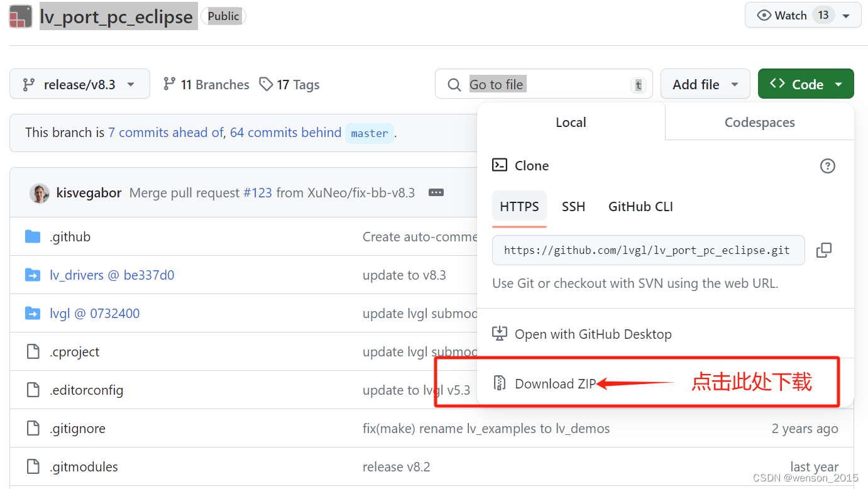
Task: Expand commit message ellipsis button
Action: pyautogui.click(x=436, y=193)
